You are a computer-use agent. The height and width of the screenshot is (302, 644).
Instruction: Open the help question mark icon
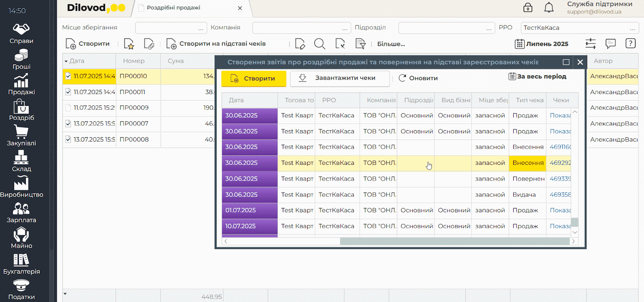630,43
